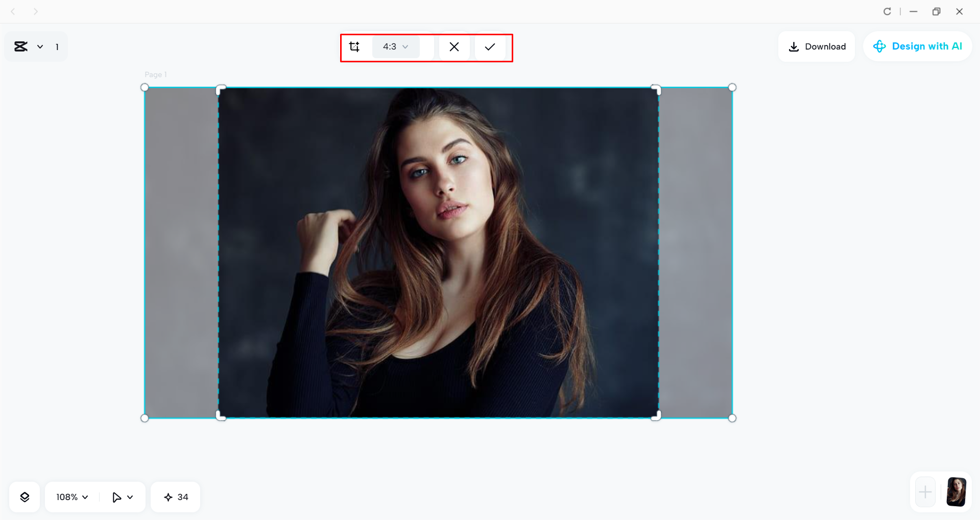Expand the cursor tool options chevron

coord(130,497)
